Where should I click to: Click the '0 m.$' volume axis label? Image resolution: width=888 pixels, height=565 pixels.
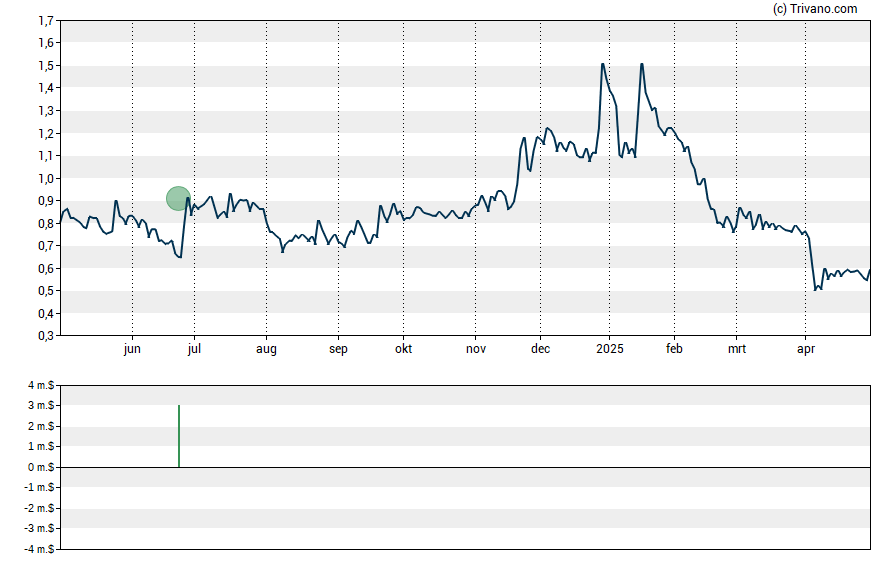(x=41, y=467)
